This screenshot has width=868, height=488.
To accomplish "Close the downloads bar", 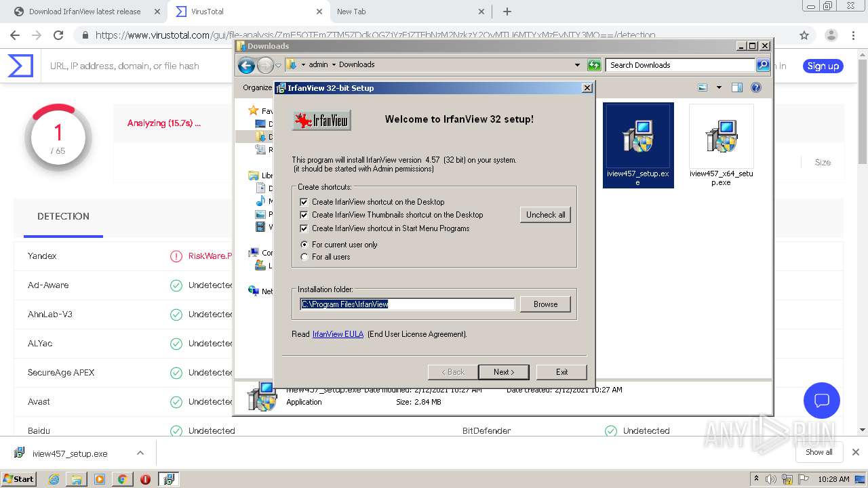I will (x=855, y=452).
